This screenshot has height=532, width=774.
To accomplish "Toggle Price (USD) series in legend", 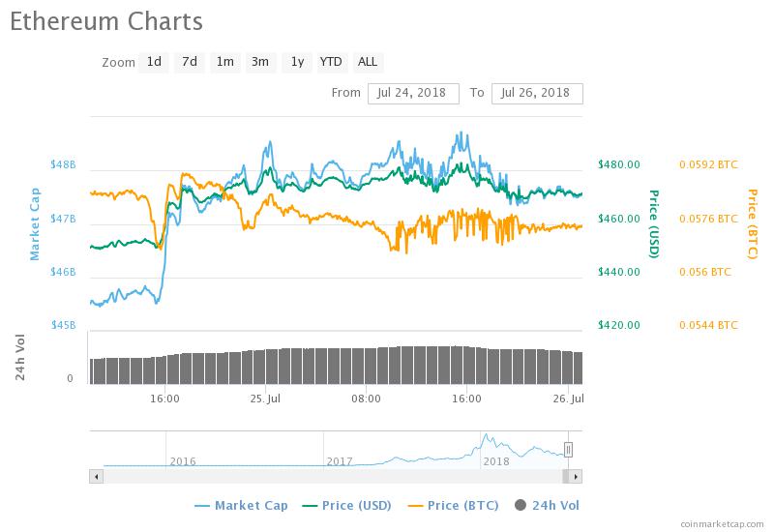I will tap(346, 505).
